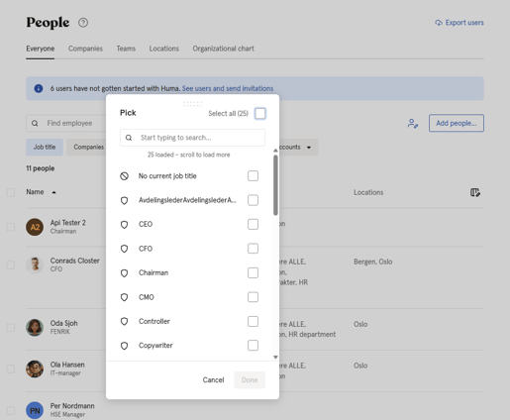Toggle the Select all (25) checkbox

tap(260, 113)
